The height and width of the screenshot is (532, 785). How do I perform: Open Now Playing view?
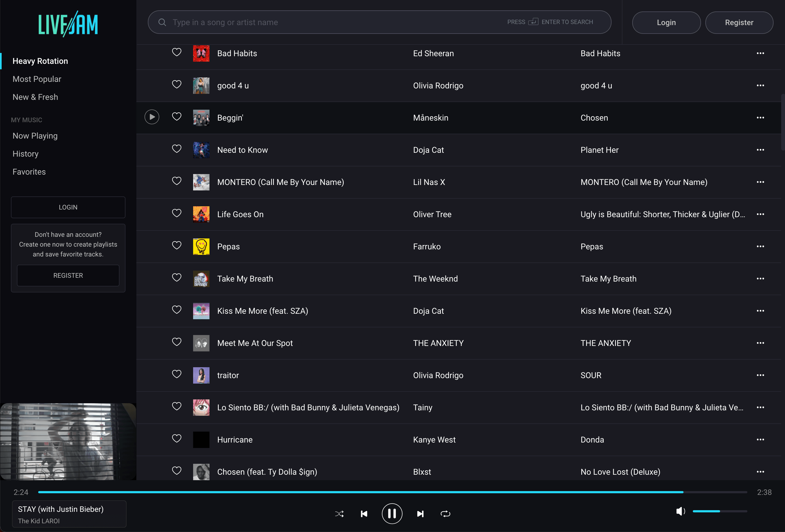point(35,136)
